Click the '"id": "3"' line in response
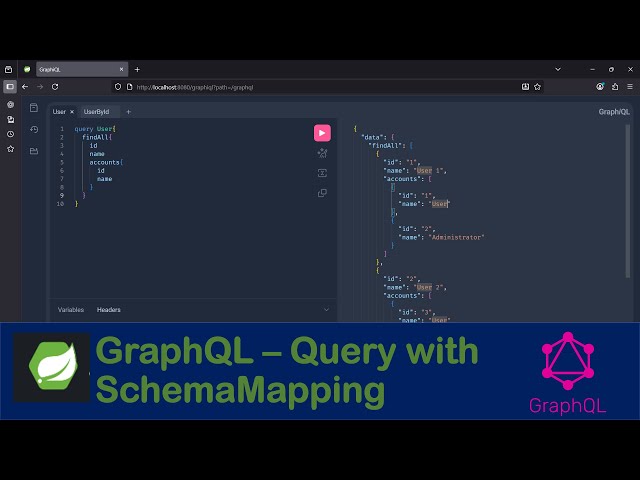 coord(416,312)
